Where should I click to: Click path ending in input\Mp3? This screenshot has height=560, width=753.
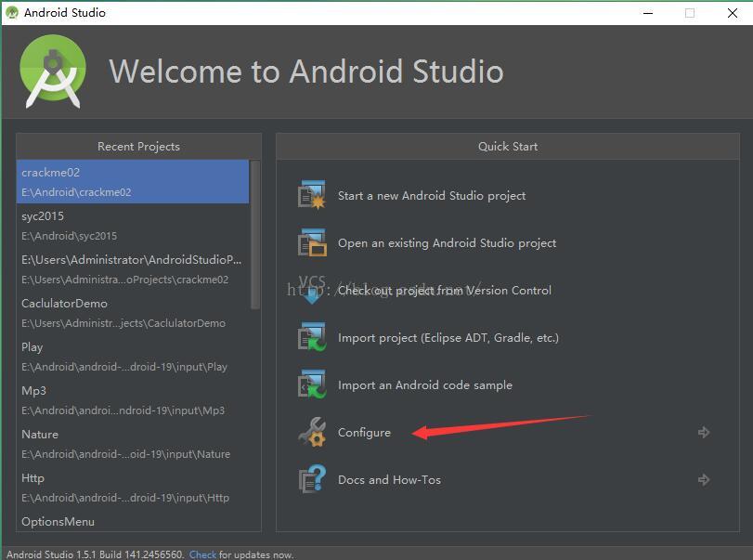pyautogui.click(x=123, y=410)
